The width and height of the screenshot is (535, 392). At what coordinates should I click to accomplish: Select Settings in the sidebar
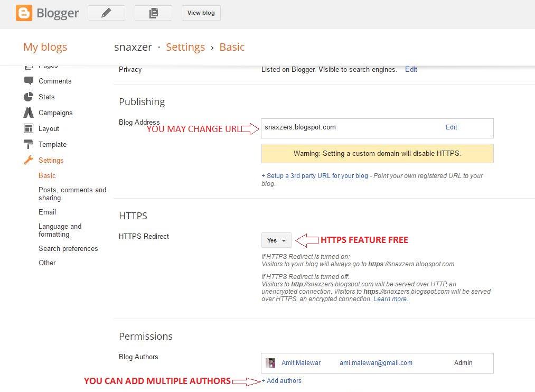click(x=51, y=161)
